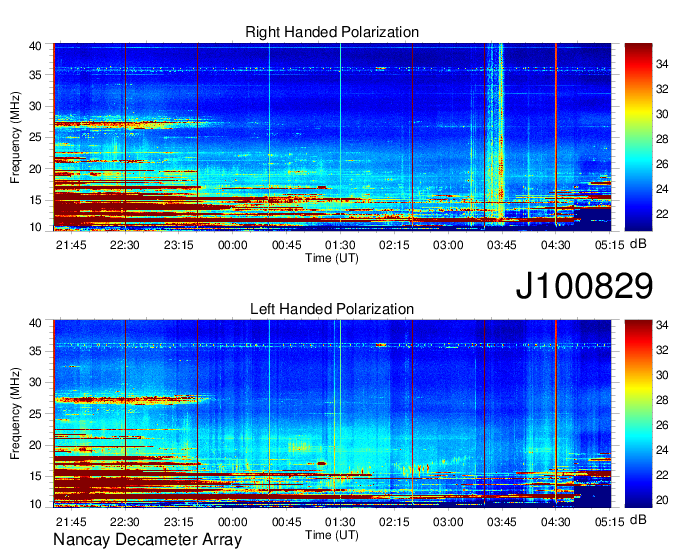Screen dimensions: 680x552
Task: Click the 25 frequency tick of Right Handed plot
Action: (35, 137)
